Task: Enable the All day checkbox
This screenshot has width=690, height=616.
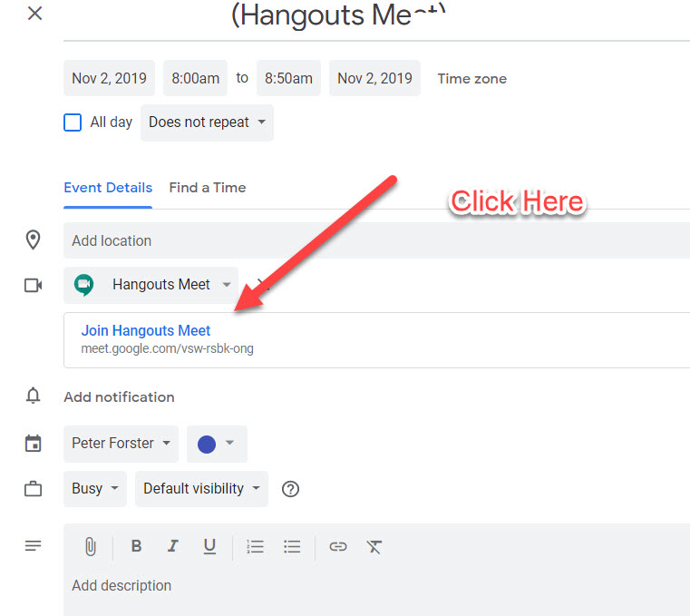Action: click(x=73, y=122)
